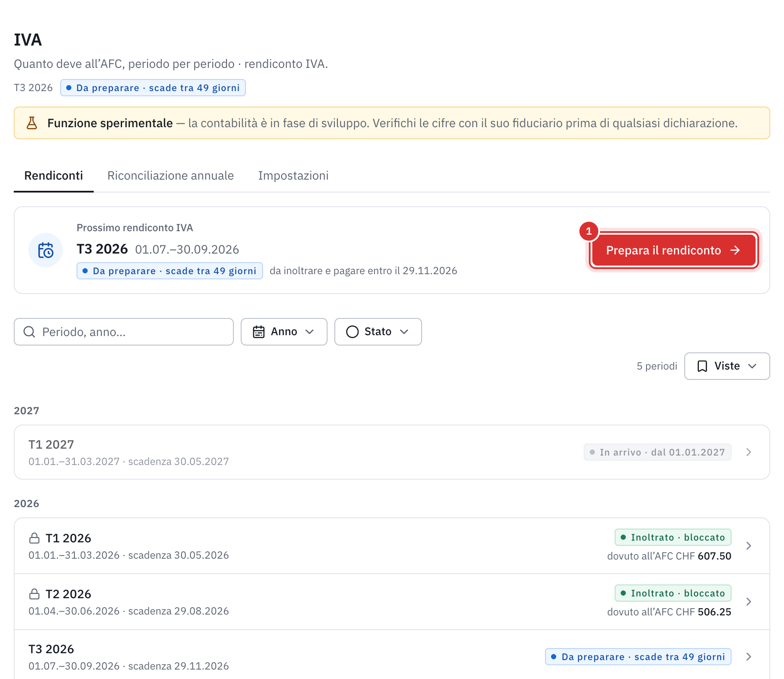
Task: Click the T1 2027 row title
Action: pos(51,444)
